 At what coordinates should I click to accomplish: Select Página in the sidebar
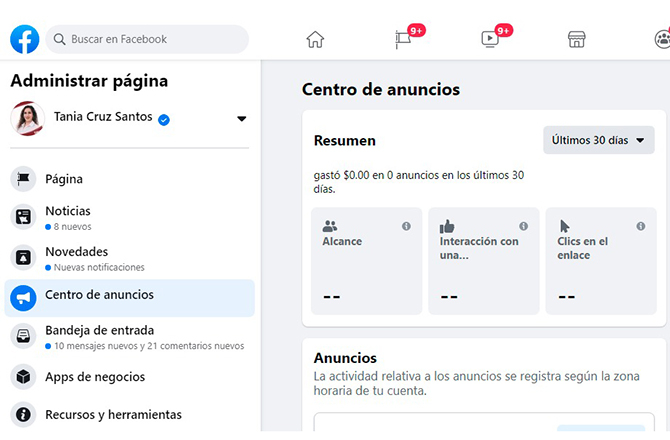64,179
